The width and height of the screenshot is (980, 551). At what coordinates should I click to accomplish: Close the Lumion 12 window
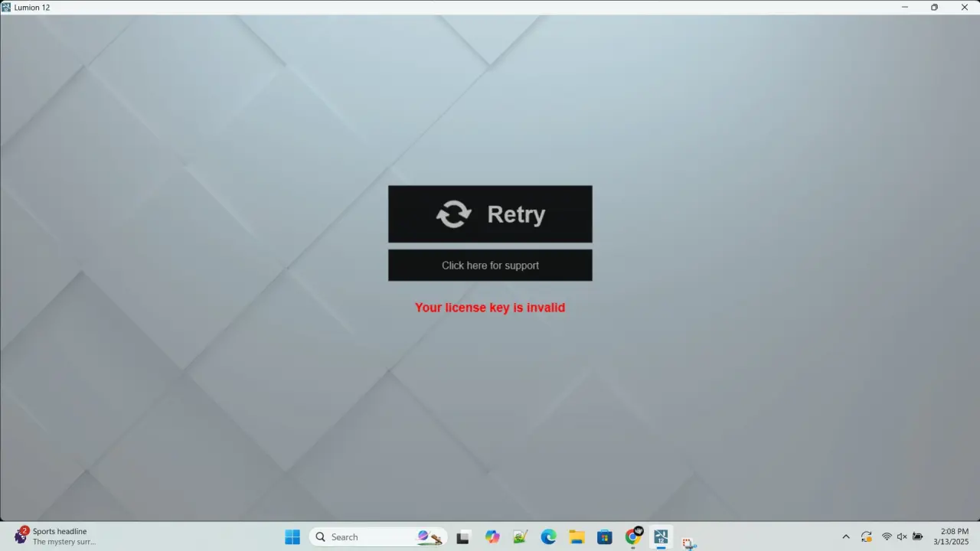(x=965, y=7)
